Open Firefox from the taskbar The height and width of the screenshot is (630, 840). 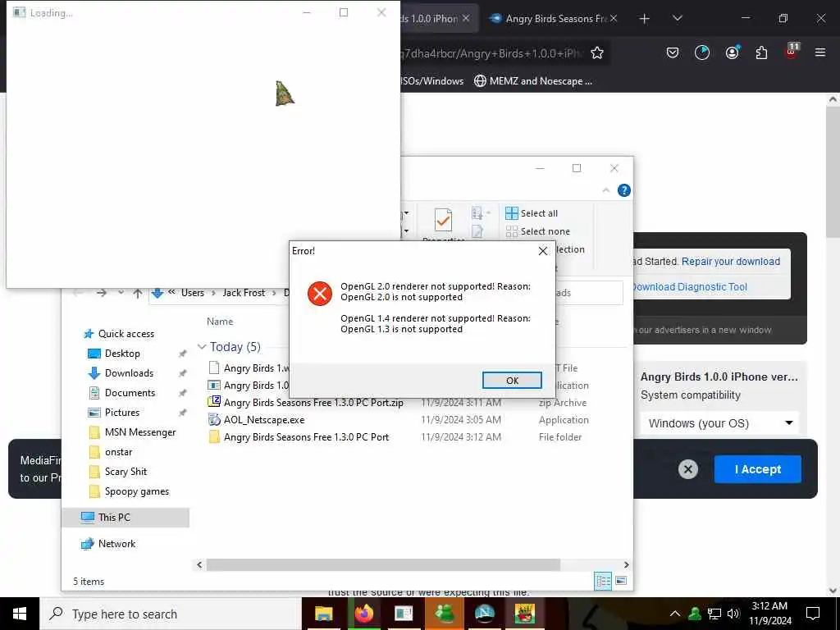tap(363, 614)
